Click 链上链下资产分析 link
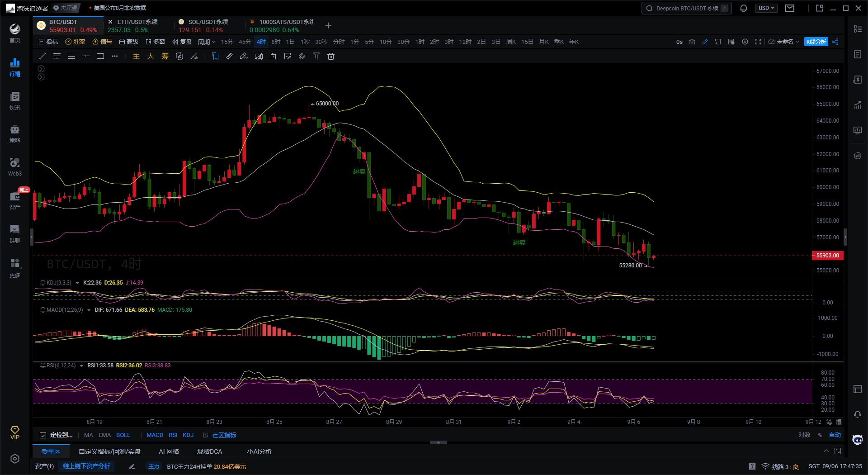868x475 pixels. (x=86, y=466)
